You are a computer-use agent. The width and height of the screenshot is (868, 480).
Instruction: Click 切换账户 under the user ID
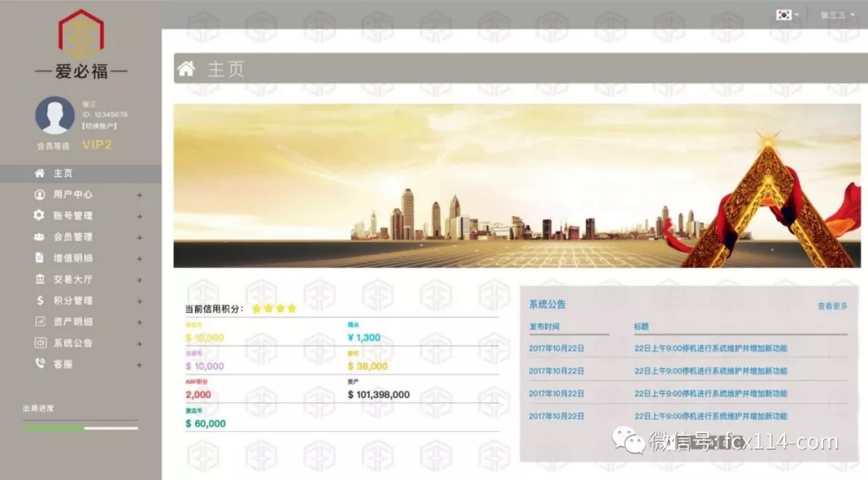100,126
